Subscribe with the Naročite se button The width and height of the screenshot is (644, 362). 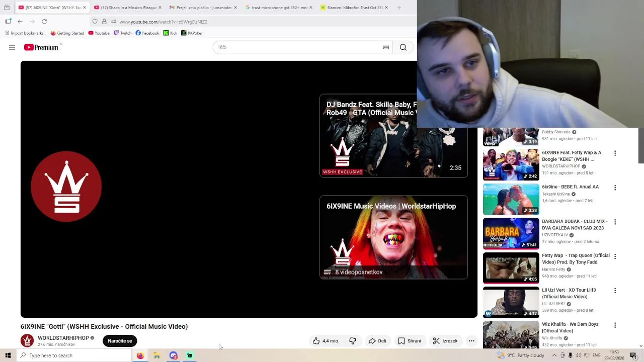point(120,341)
